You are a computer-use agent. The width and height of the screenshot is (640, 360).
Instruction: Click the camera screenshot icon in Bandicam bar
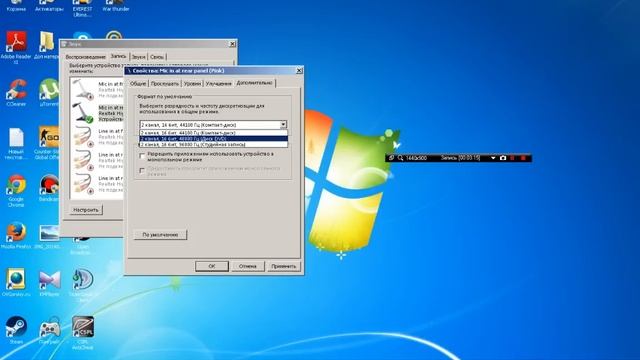(503, 158)
